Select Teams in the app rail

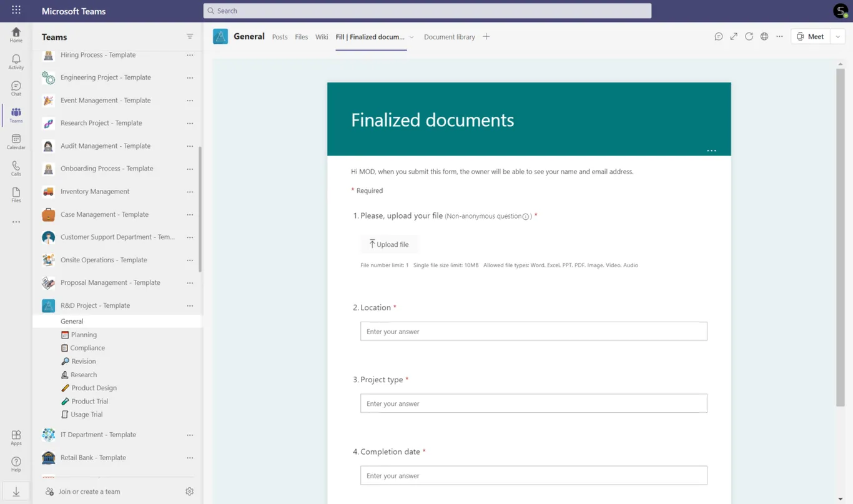click(x=16, y=115)
